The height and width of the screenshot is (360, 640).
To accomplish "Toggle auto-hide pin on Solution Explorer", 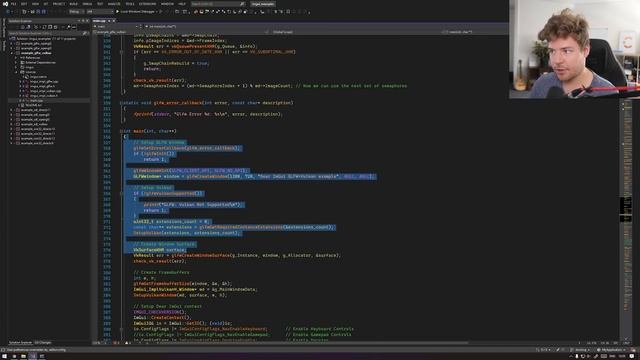I will pyautogui.click(x=83, y=21).
